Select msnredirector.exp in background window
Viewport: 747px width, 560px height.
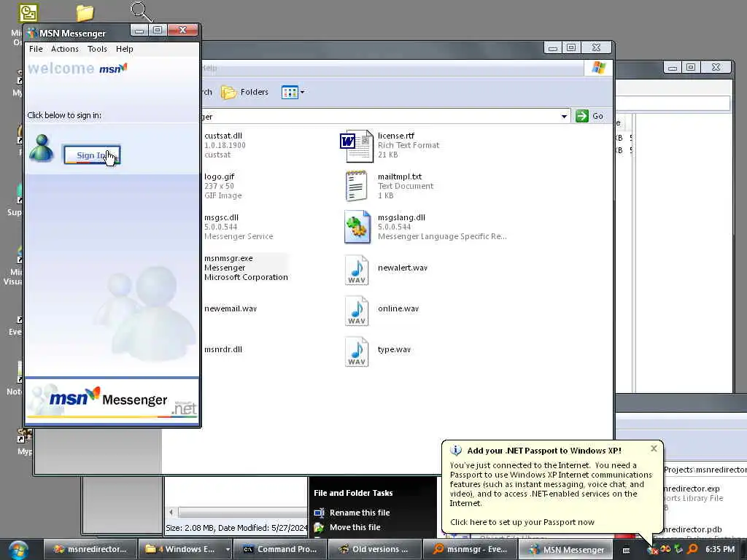pyautogui.click(x=692, y=489)
